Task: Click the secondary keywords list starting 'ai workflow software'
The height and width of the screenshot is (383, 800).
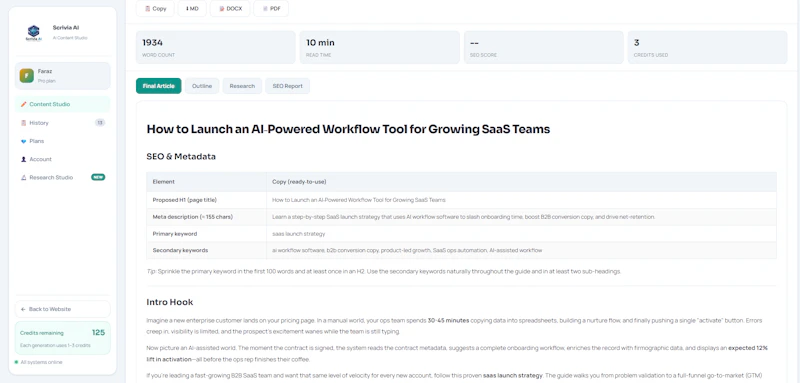Action: coord(407,250)
